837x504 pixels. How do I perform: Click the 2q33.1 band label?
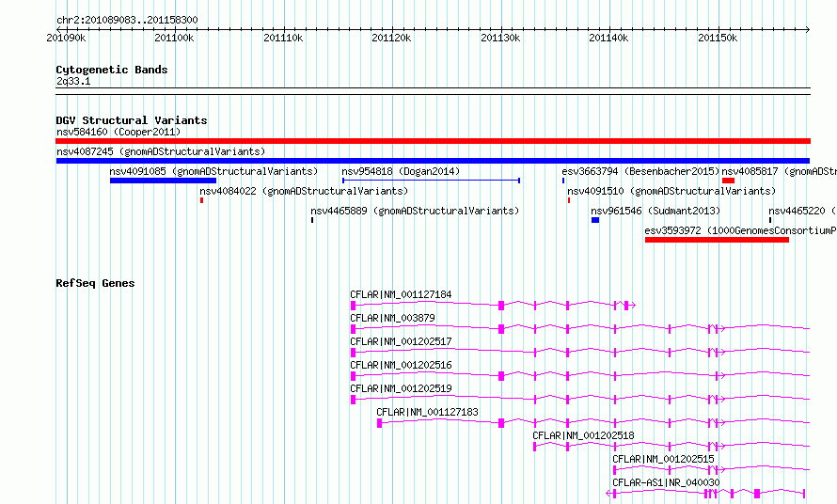tap(73, 81)
